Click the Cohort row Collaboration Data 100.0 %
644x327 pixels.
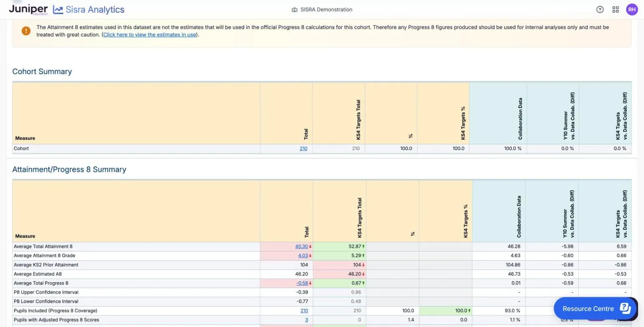pyautogui.click(x=513, y=148)
